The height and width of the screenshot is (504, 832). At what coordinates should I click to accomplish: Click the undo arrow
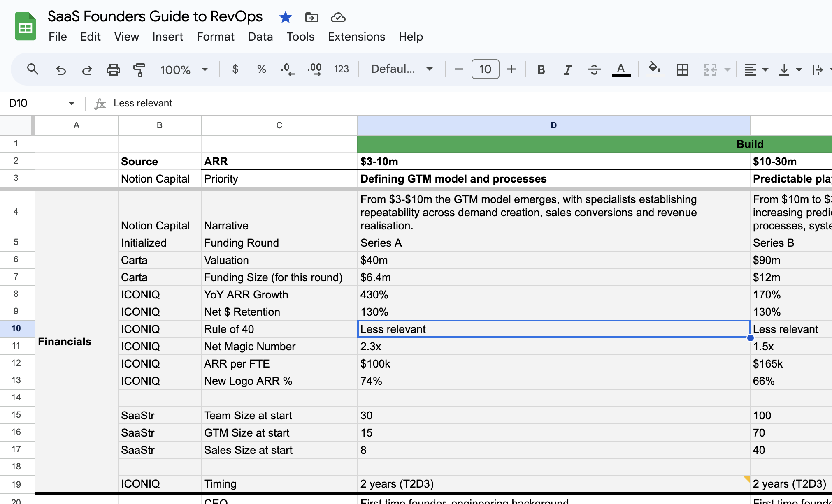60,69
